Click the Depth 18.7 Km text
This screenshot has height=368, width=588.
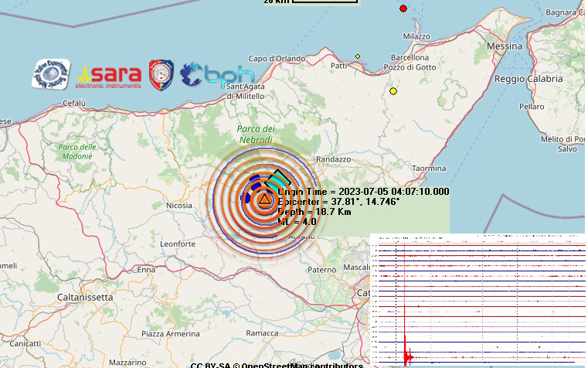coord(315,211)
